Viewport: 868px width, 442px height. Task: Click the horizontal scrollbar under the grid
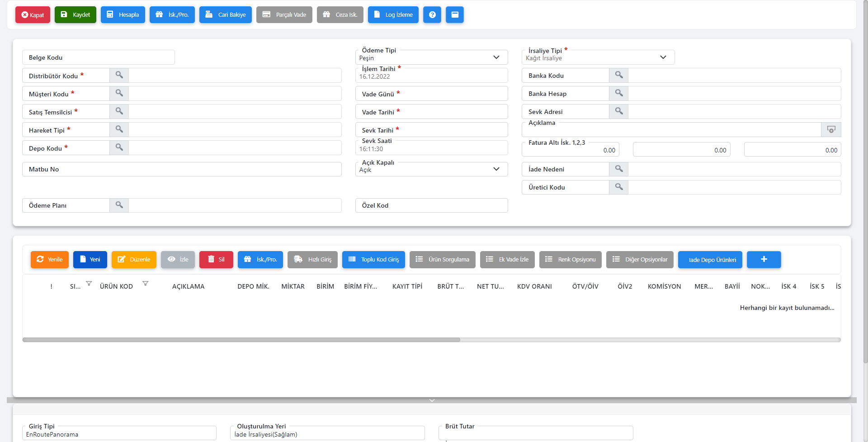[x=241, y=340]
